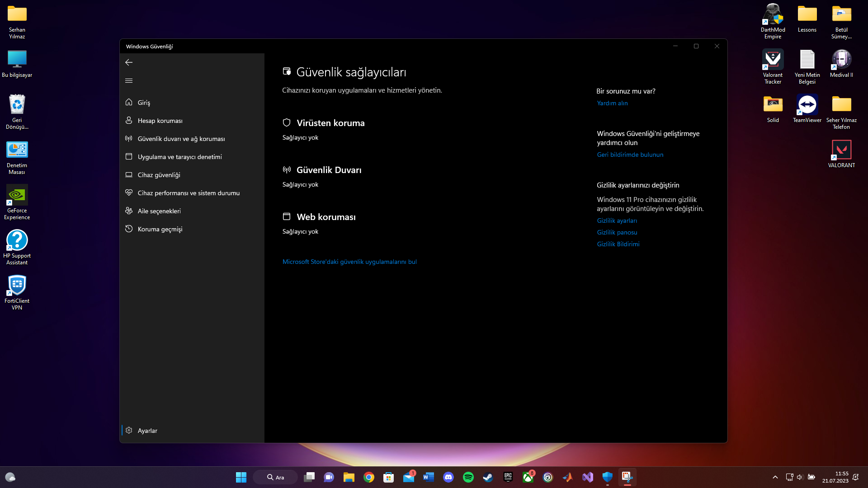This screenshot has height=488, width=868.
Task: Open Spotify from the taskbar
Action: click(x=468, y=477)
